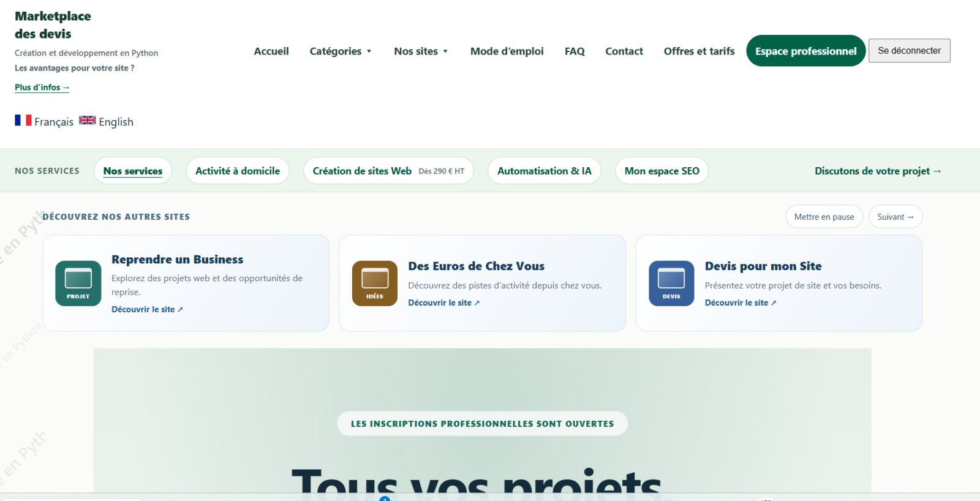Click the green PROJET site icon
The image size is (980, 501).
[78, 284]
